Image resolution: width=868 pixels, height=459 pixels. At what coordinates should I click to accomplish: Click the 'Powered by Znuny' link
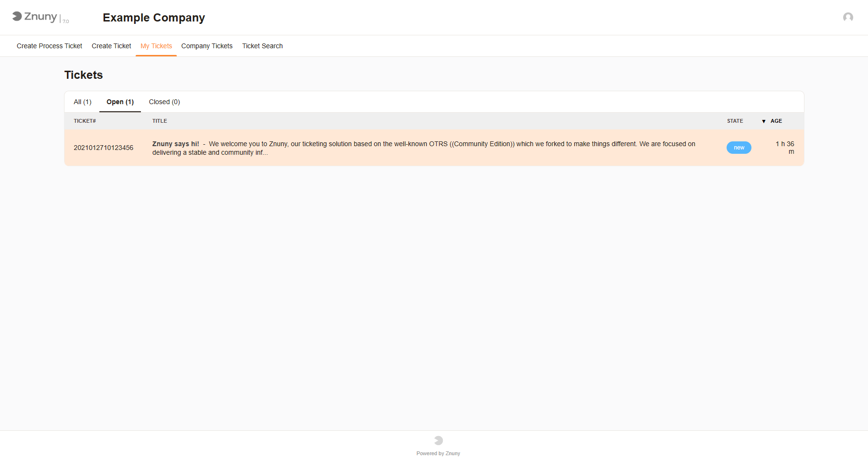coord(438,453)
